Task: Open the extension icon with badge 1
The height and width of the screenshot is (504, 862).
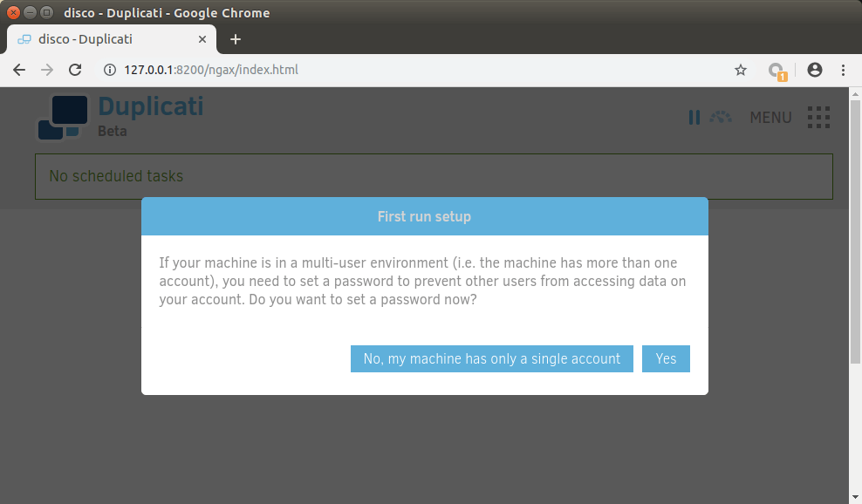Action: [776, 71]
